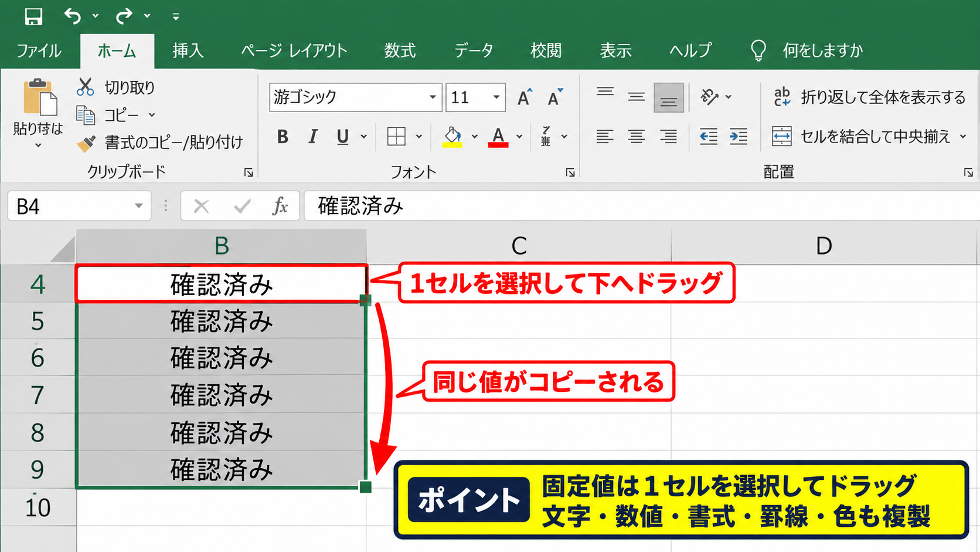
Task: Click the Increase Indent icon
Action: coord(739,137)
